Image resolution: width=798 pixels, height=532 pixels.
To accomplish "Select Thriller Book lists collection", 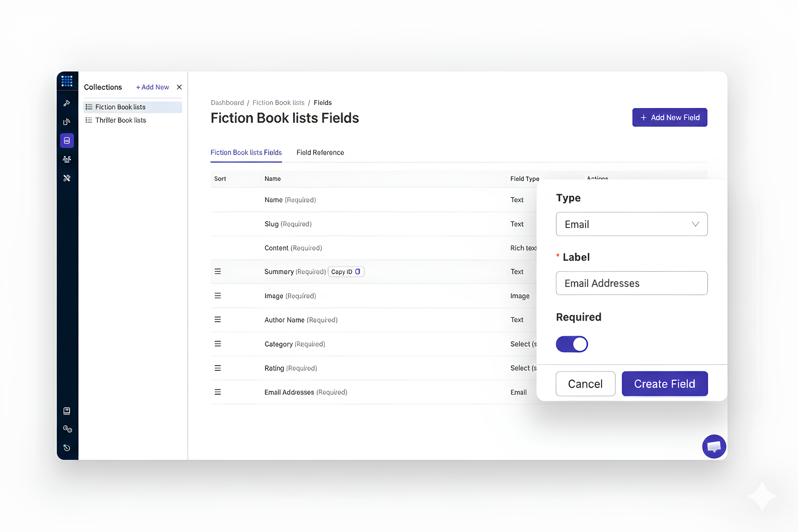I will [x=120, y=120].
